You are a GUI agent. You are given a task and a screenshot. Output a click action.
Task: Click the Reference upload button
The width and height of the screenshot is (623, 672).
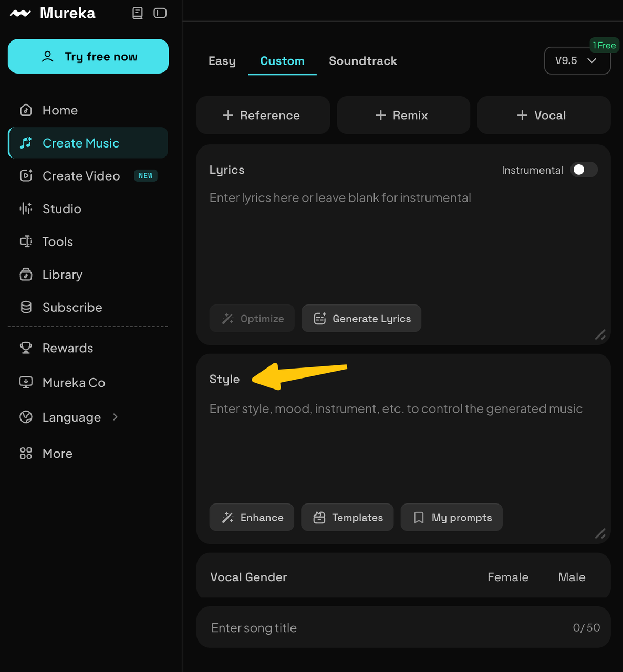click(x=263, y=115)
